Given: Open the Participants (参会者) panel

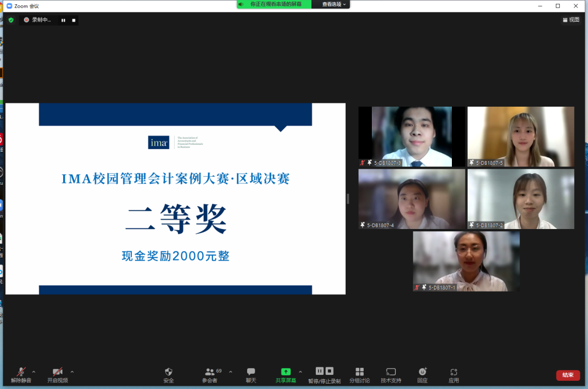Looking at the screenshot, I should pyautogui.click(x=210, y=375).
